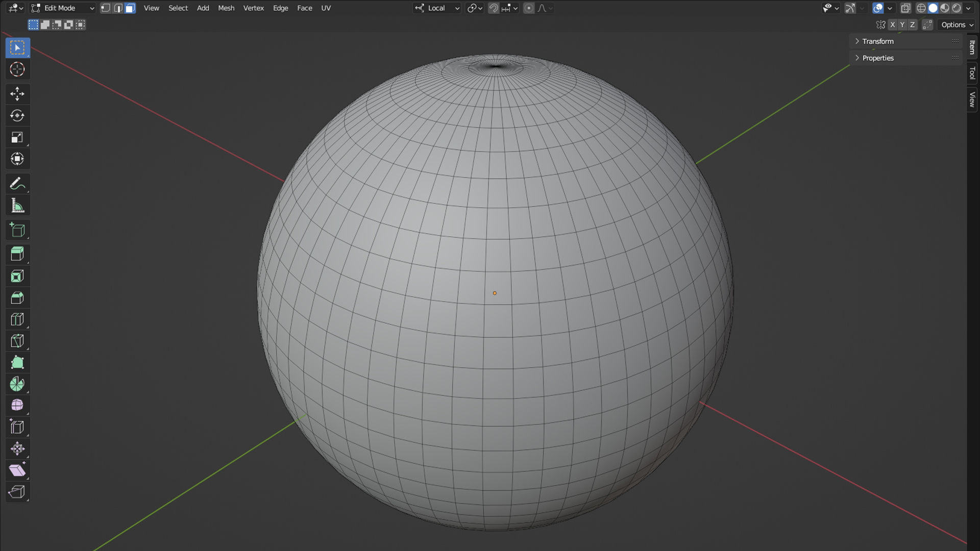This screenshot has width=980, height=551.
Task: Select the Cursor tool in toolbar
Action: click(17, 69)
